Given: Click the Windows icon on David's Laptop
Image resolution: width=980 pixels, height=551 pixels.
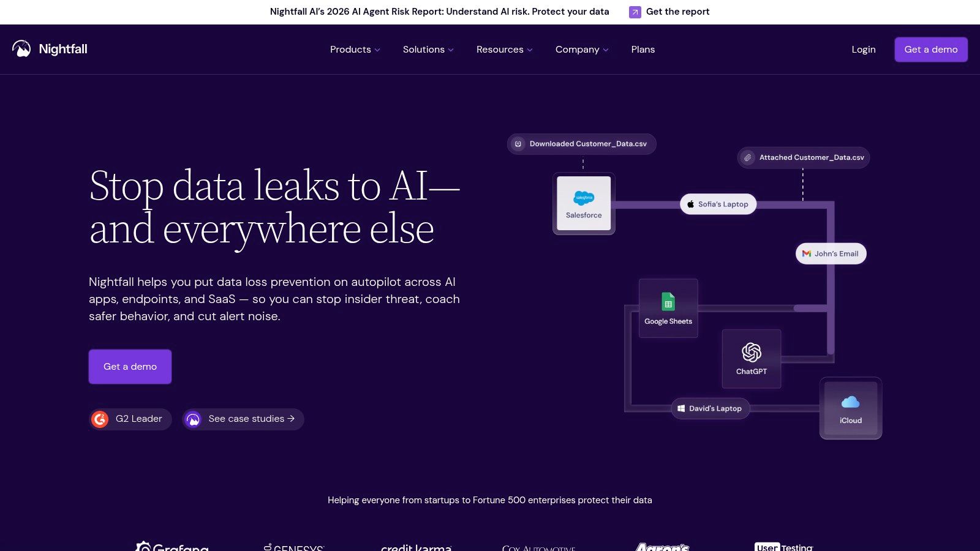Looking at the screenshot, I should pos(681,408).
